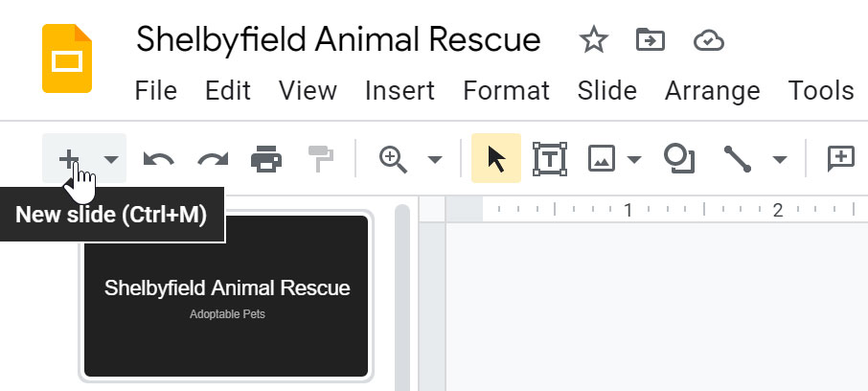The height and width of the screenshot is (391, 868).
Task: Select the Shelbyfield Animal Rescue slide thumbnail
Action: click(226, 295)
